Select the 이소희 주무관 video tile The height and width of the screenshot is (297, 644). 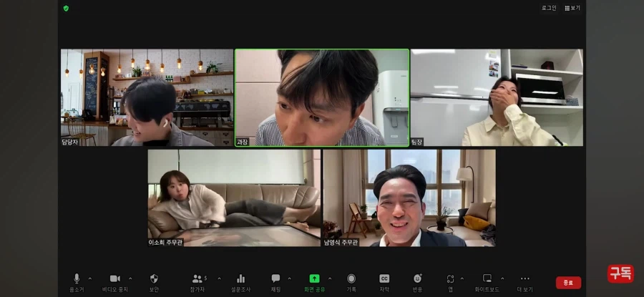click(x=234, y=198)
